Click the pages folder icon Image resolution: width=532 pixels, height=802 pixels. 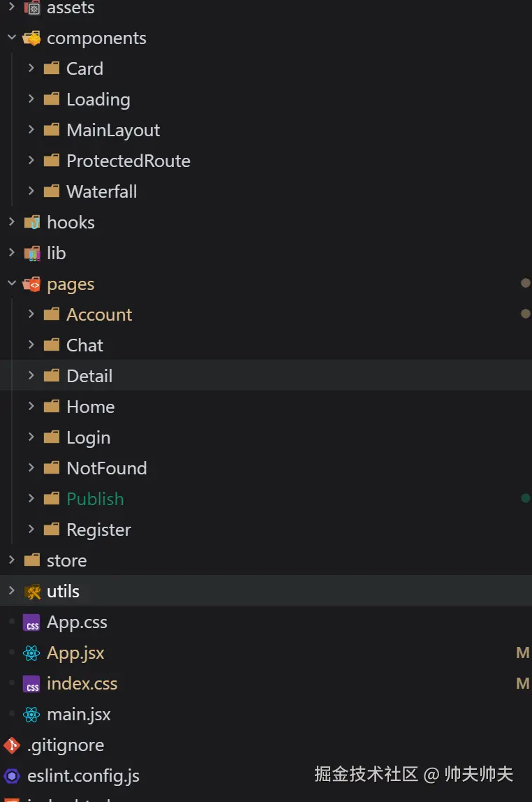[32, 284]
